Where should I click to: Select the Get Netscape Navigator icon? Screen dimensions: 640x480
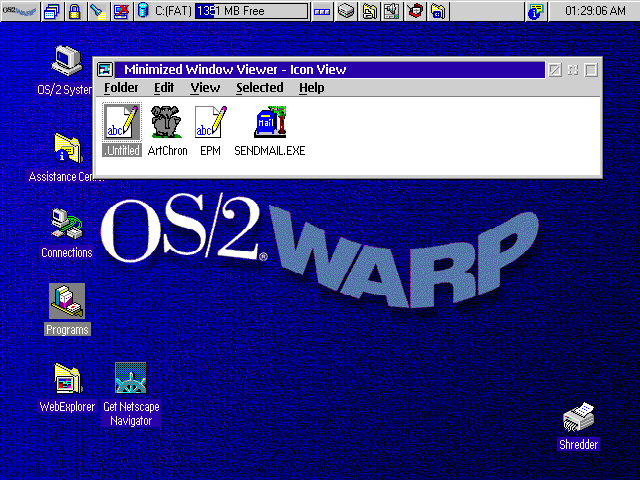point(131,378)
